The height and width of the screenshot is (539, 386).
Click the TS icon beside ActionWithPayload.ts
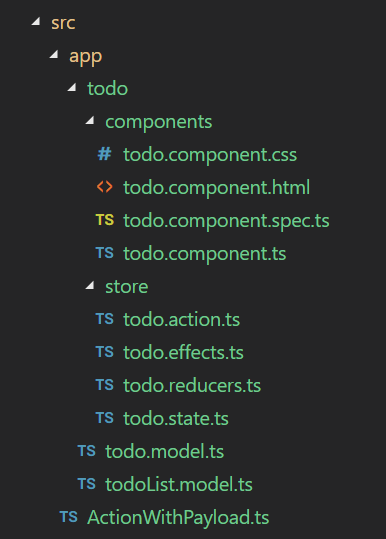click(x=68, y=517)
